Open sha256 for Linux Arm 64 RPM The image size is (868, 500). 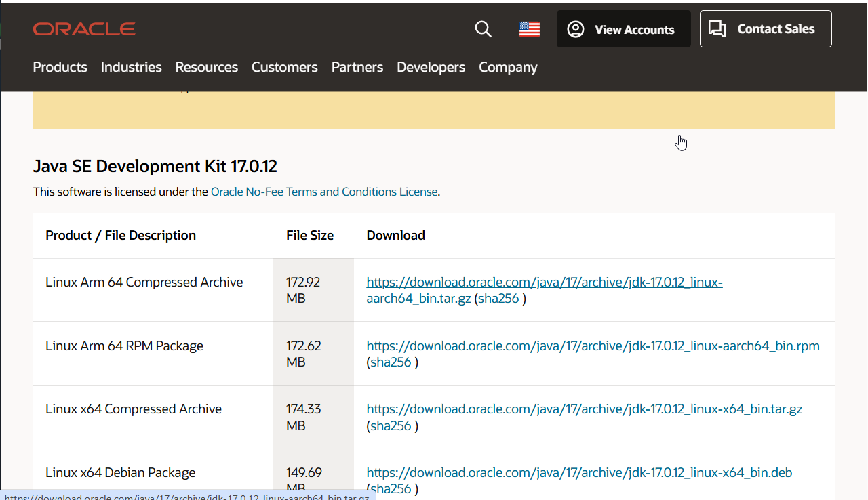[391, 362]
